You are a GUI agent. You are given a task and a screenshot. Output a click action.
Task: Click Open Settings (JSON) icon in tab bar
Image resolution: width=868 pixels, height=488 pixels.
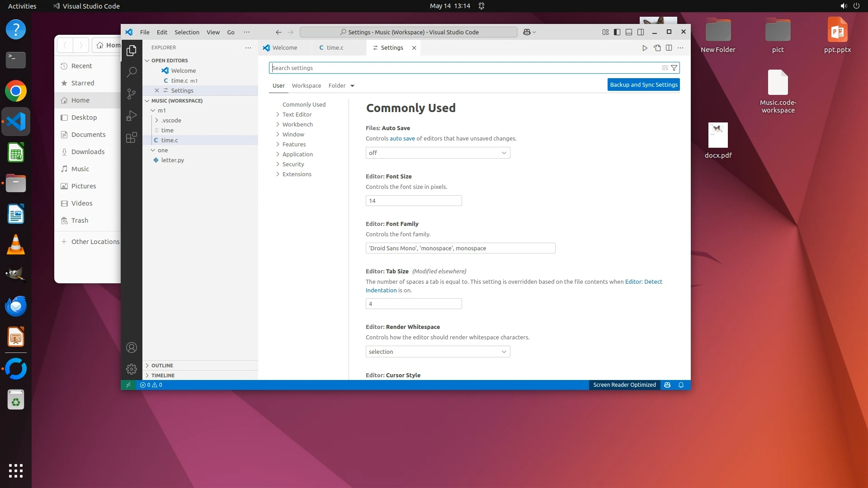coord(657,47)
